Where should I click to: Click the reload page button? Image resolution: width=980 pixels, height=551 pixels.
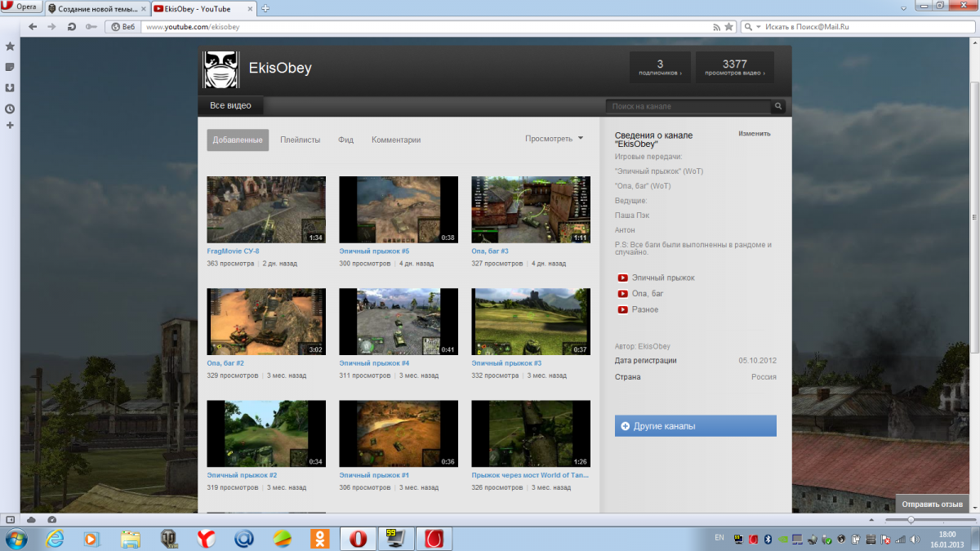(72, 27)
